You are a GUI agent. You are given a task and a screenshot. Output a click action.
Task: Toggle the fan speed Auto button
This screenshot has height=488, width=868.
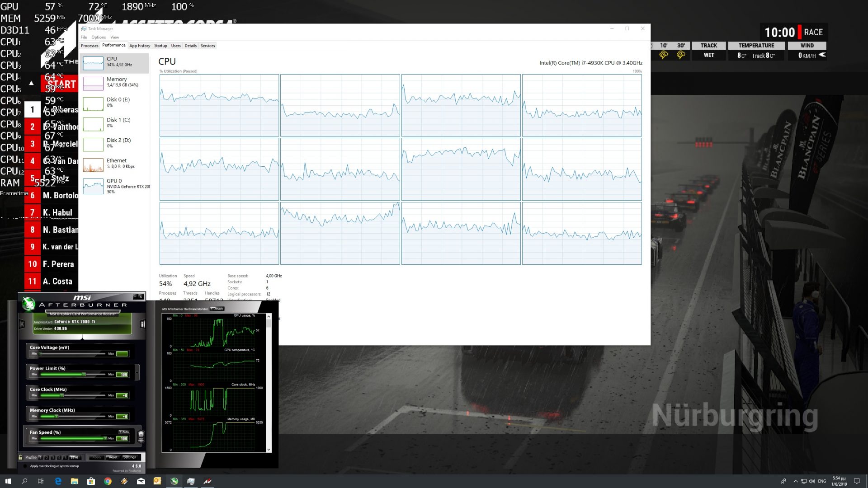tap(124, 432)
